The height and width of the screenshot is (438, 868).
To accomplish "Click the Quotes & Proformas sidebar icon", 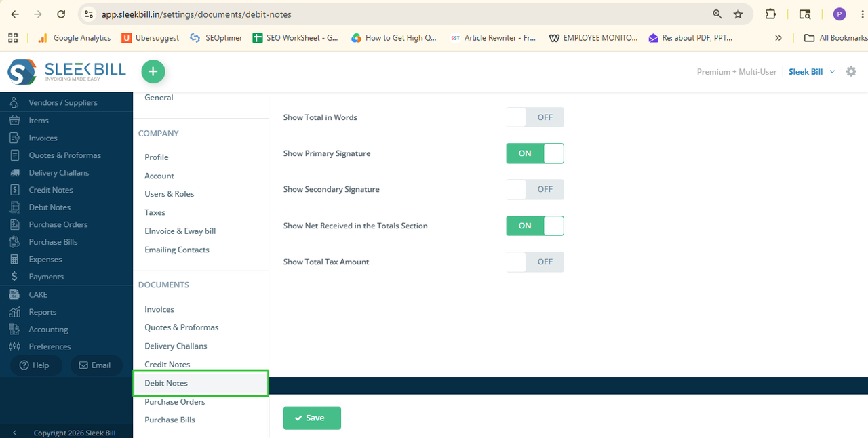I will tap(14, 155).
